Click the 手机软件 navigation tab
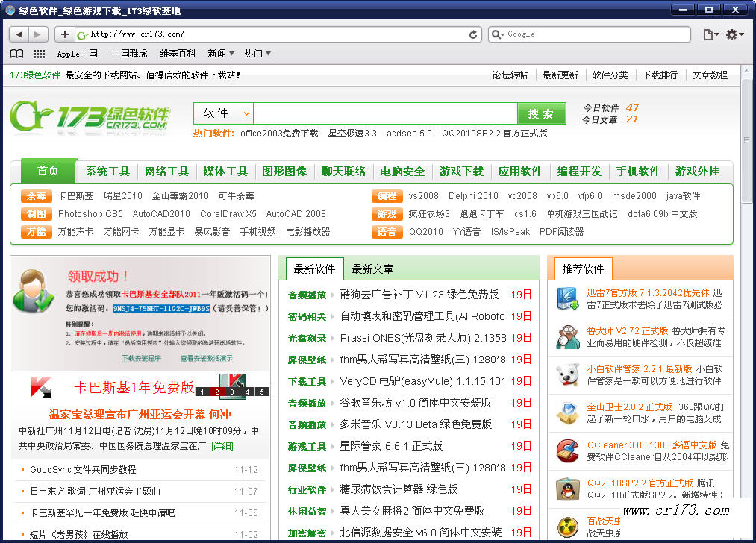 pyautogui.click(x=638, y=171)
